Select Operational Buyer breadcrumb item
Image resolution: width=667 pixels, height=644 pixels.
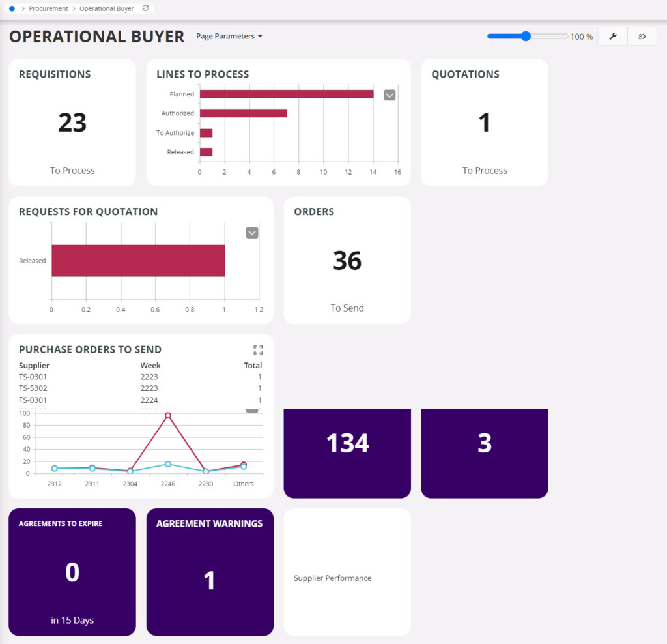click(x=106, y=8)
